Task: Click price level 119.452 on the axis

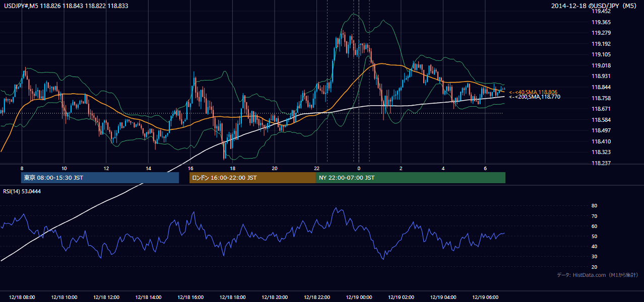Action: (601, 11)
